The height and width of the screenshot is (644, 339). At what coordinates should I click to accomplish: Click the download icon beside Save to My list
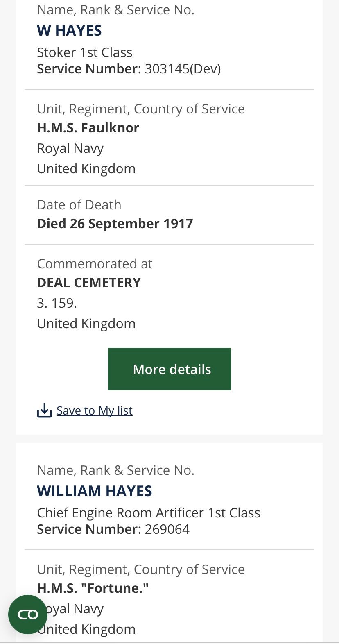point(44,410)
